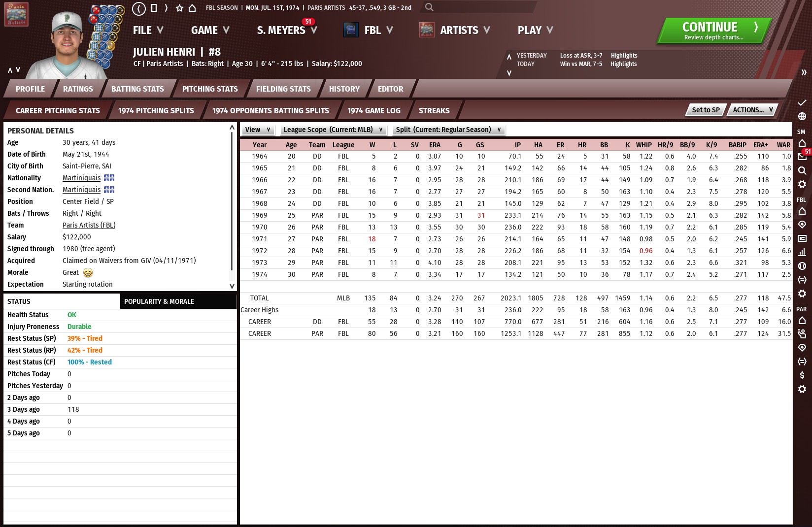Bookmark this page with the star icon
The width and height of the screenshot is (812, 527).
coord(179,8)
